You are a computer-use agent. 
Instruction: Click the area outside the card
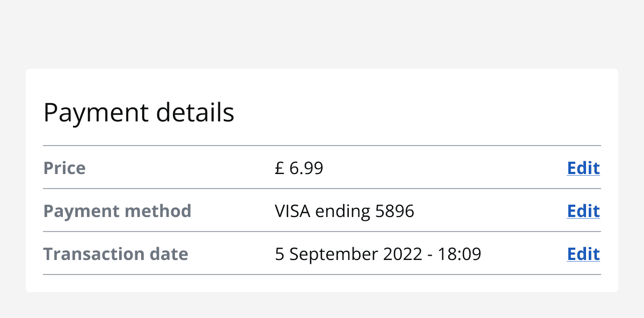[322, 32]
